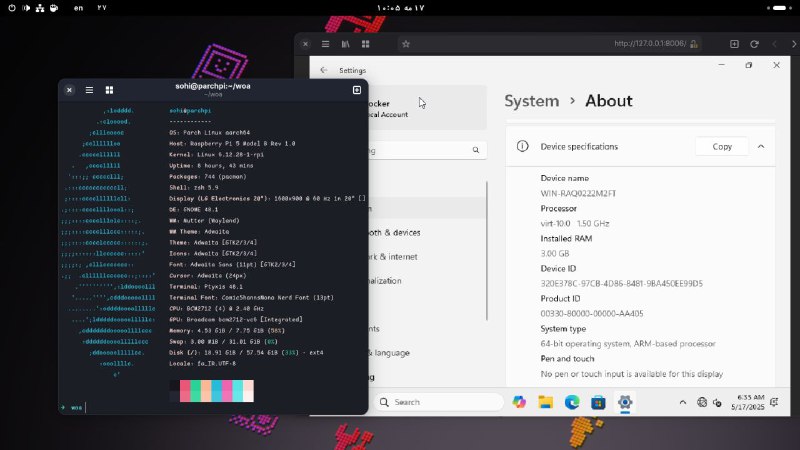The width and height of the screenshot is (800, 450).
Task: Show hidden Windows tray icons
Action: [x=683, y=402]
